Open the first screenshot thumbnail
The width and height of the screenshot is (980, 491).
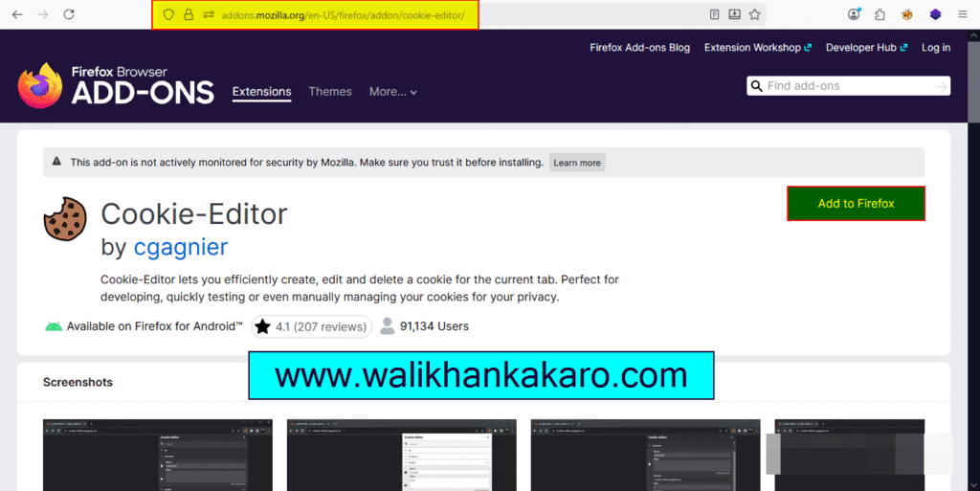(158, 455)
